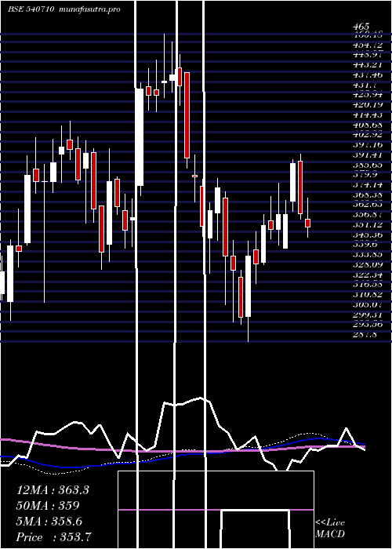Select the 374.14 price axis value

coord(367,184)
